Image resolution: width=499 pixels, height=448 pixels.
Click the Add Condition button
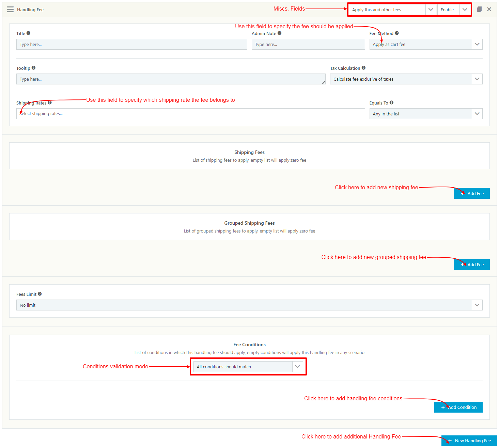point(458,407)
